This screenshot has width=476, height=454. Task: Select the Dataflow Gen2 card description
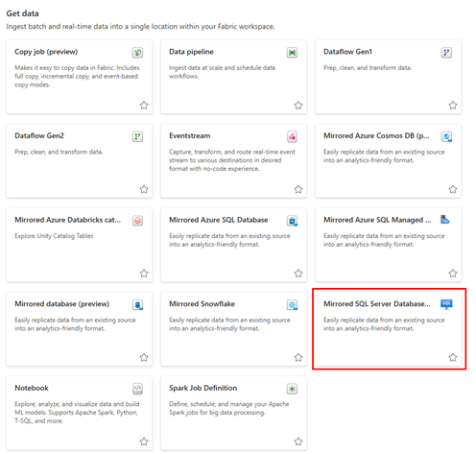click(59, 152)
